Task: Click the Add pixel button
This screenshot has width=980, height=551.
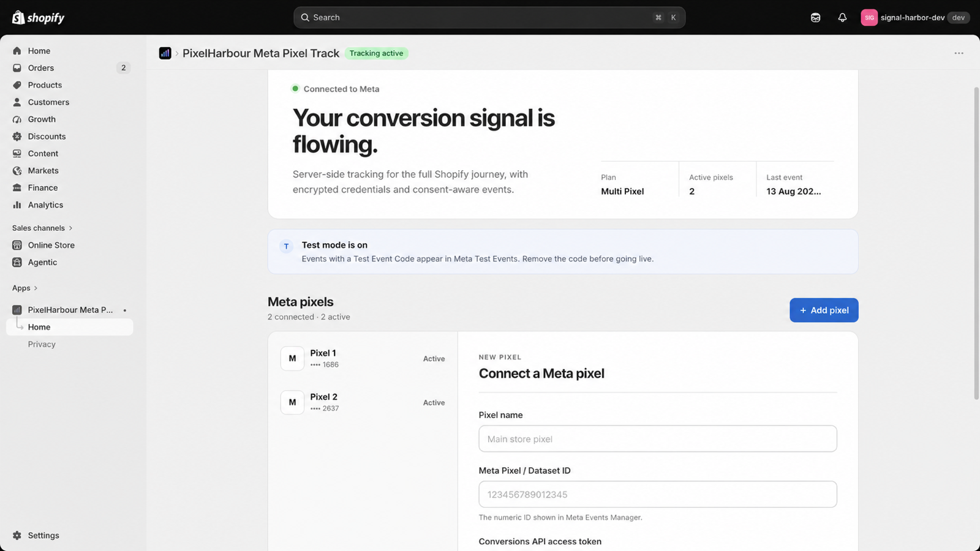Action: (x=824, y=310)
